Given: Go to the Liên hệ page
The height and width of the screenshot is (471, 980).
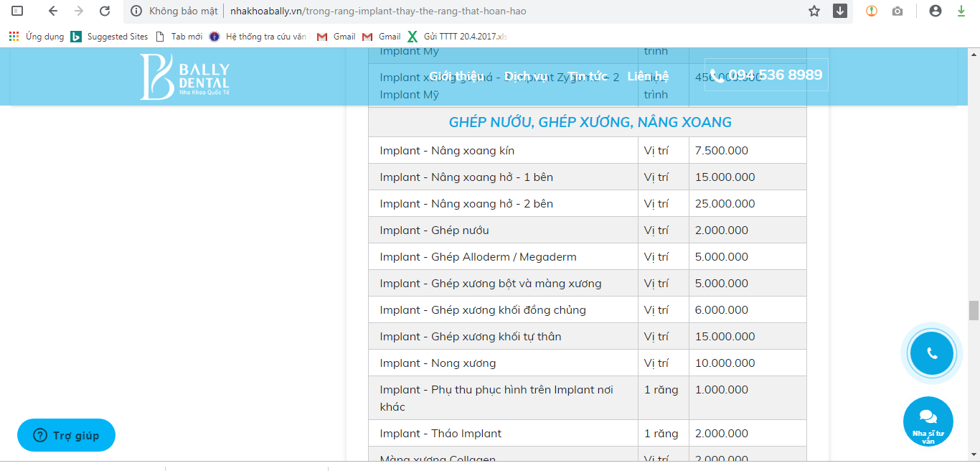Looking at the screenshot, I should click(647, 76).
